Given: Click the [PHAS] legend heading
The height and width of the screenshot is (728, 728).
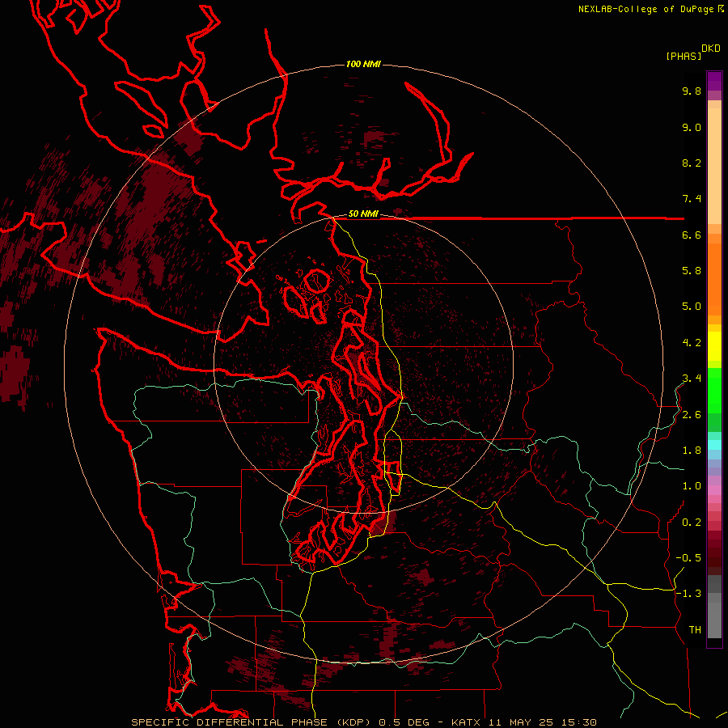Looking at the screenshot, I should coord(684,56).
